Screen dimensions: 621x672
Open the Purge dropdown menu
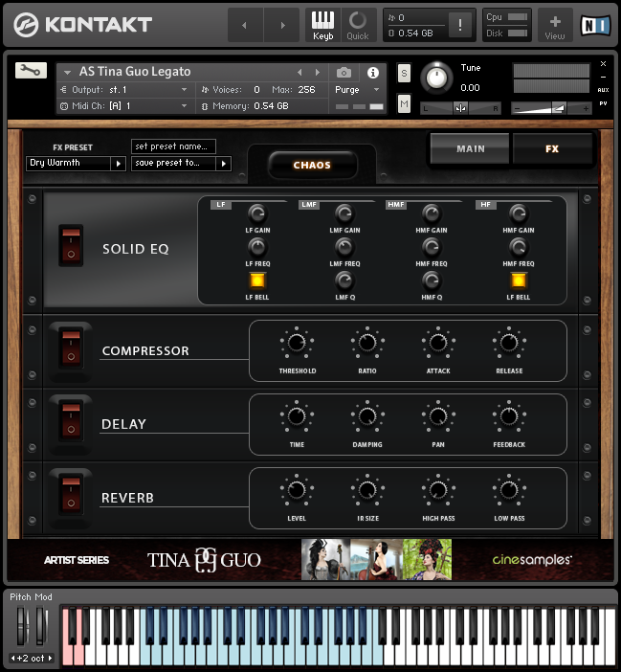(x=357, y=90)
